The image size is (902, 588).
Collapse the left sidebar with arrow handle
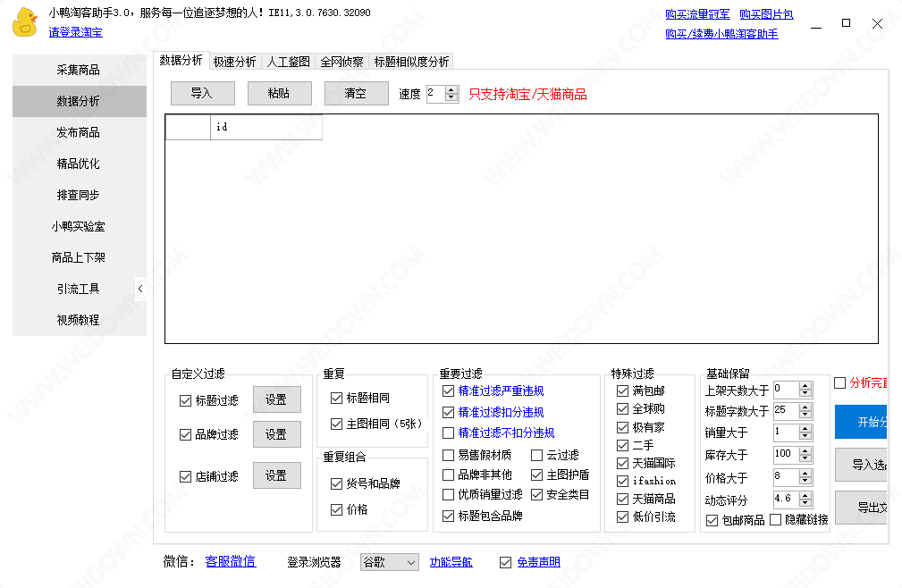click(x=140, y=288)
